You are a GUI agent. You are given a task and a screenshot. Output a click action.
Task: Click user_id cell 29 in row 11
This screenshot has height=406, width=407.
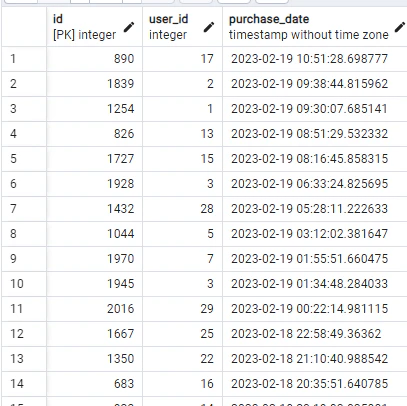(182, 309)
